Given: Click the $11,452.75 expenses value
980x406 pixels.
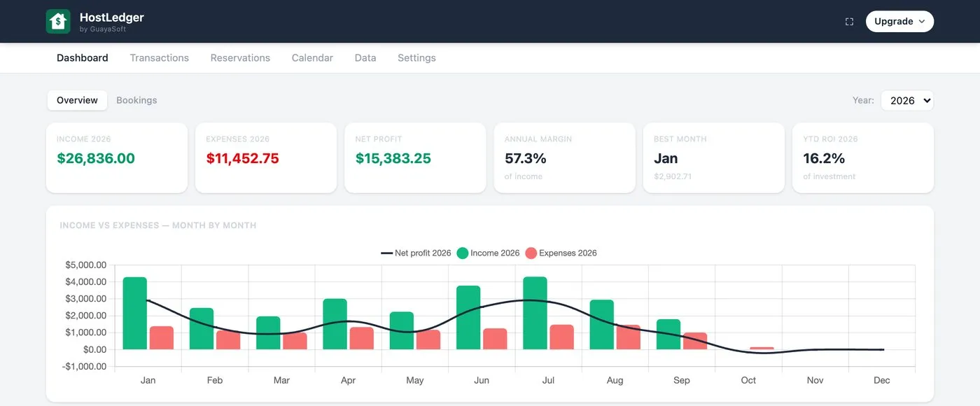Looking at the screenshot, I should coord(242,159).
